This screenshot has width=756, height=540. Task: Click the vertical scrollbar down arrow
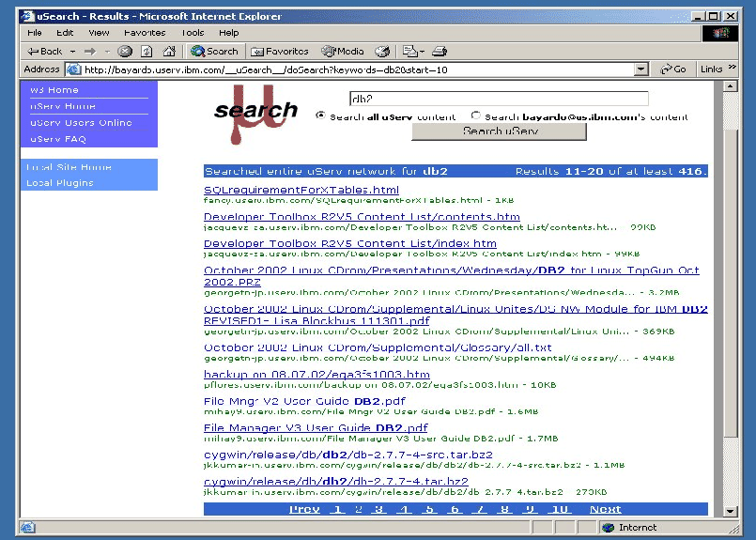click(x=730, y=511)
